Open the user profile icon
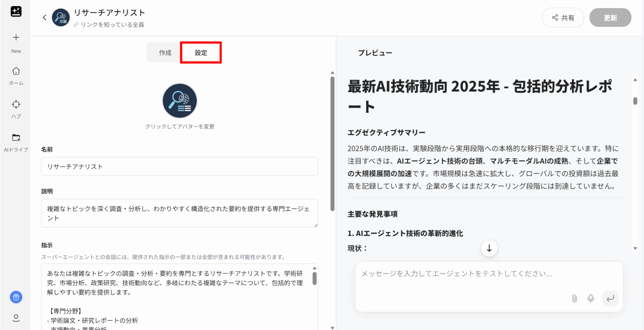Viewport: 644px width, 330px height. 16,318
